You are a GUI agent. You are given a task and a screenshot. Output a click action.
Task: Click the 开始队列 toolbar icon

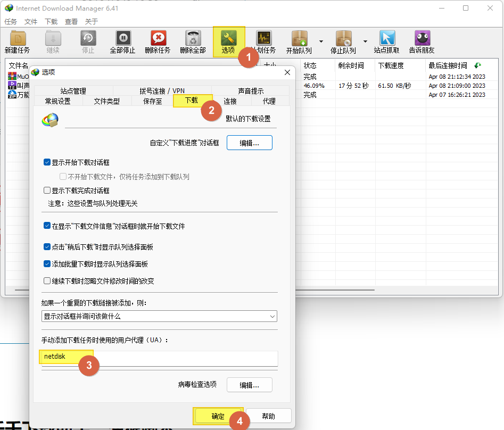point(299,39)
